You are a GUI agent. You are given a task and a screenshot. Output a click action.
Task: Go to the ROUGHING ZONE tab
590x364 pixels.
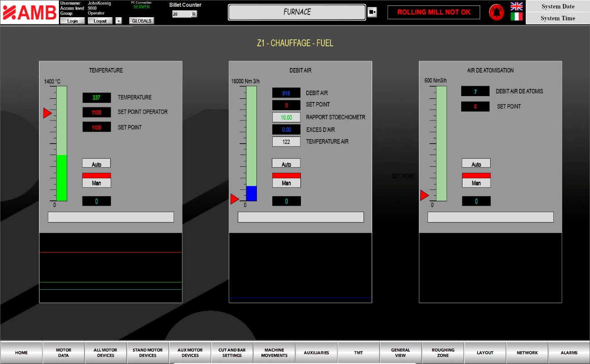tap(442, 353)
